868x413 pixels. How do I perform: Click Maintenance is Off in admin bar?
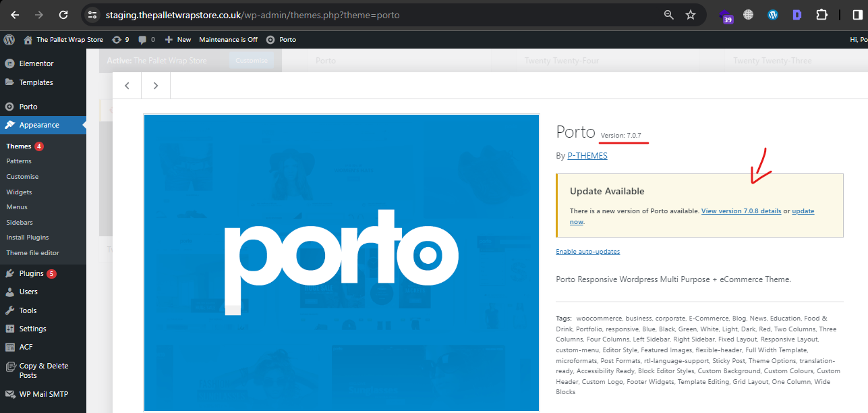point(228,39)
